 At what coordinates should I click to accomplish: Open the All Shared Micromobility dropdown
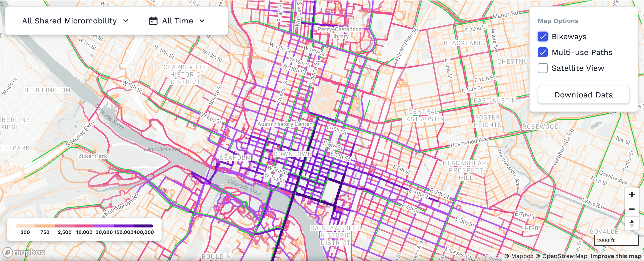tap(75, 21)
